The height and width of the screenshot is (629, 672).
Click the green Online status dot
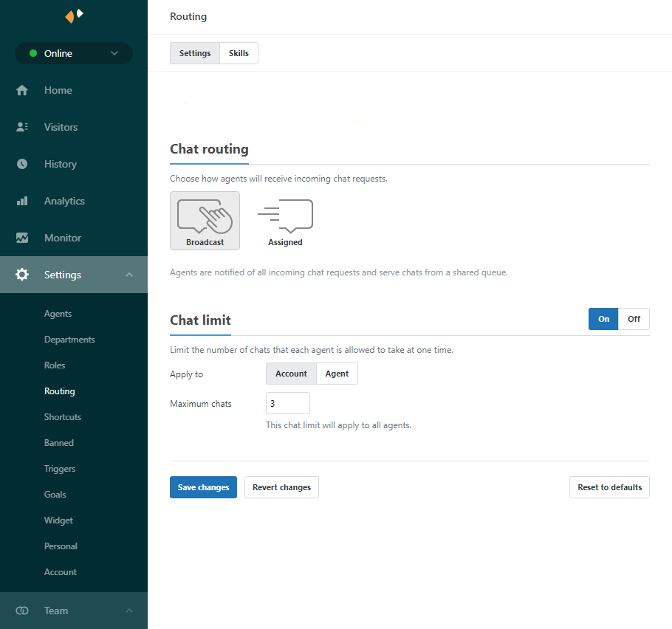[x=33, y=54]
